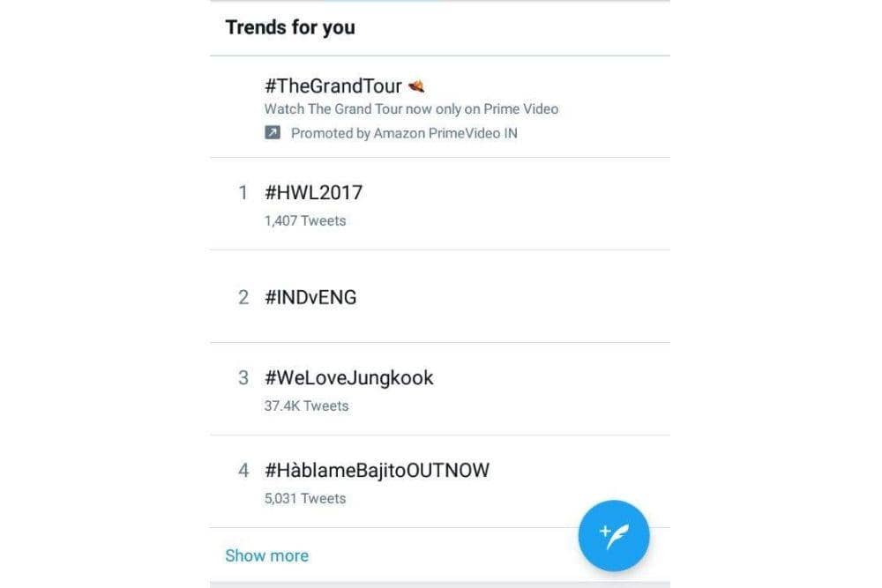Click rank number 4 in trends
This screenshot has height=588, width=882.
pyautogui.click(x=243, y=471)
